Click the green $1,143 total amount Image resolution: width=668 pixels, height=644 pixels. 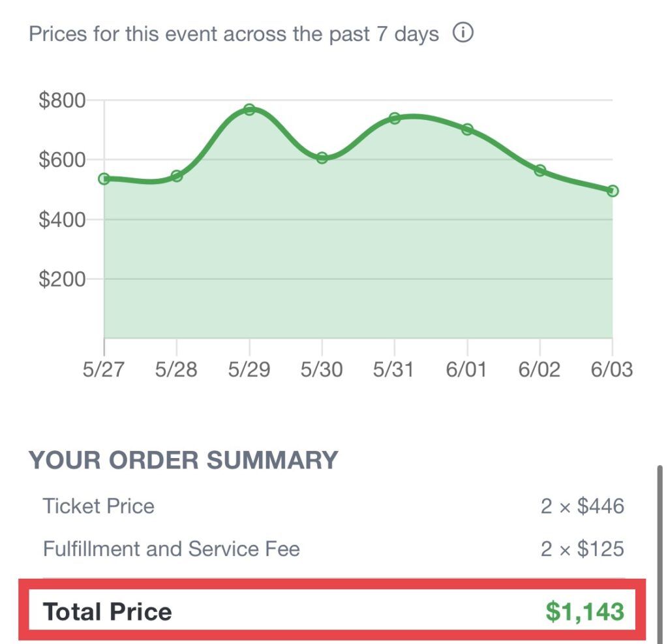click(584, 612)
